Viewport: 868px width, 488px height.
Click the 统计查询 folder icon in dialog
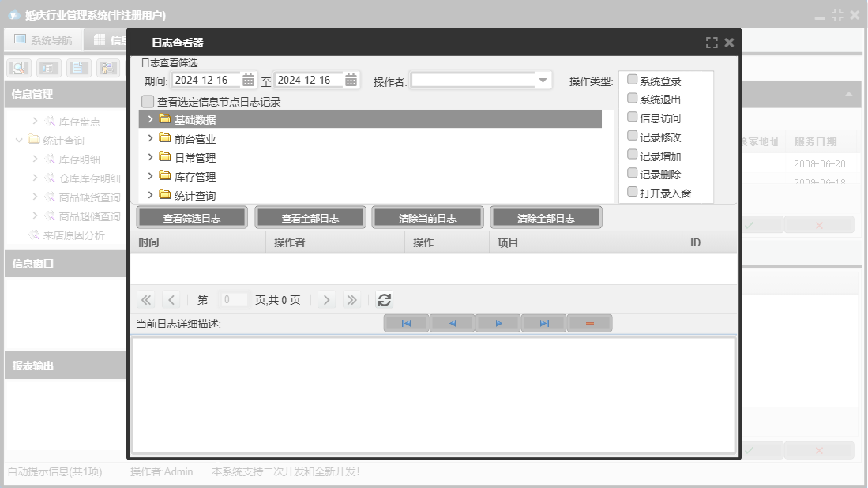tap(165, 194)
